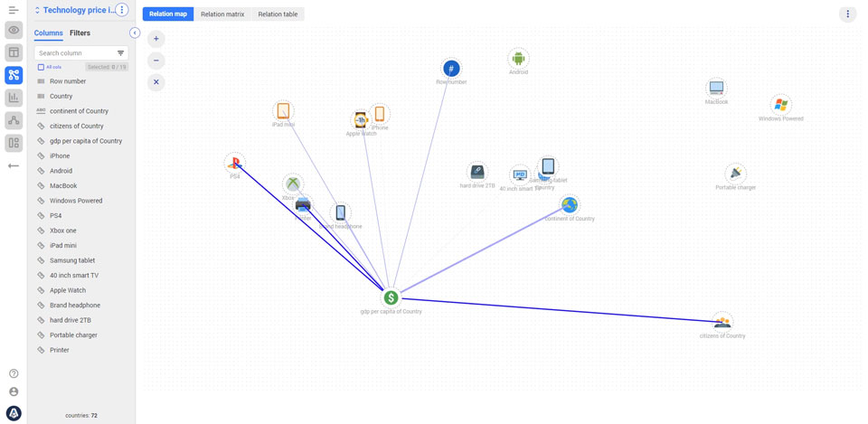Select the citizens of Country node

(x=722, y=322)
